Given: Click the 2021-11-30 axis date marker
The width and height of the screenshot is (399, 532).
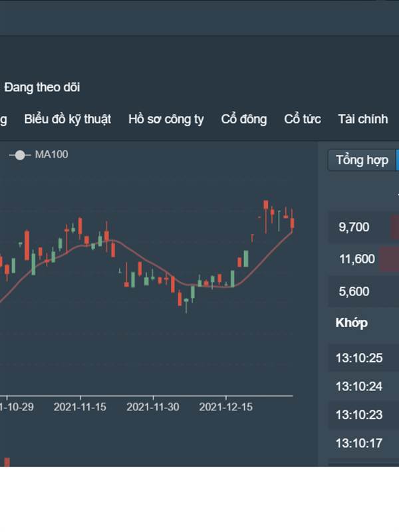Looking at the screenshot, I should tap(153, 407).
